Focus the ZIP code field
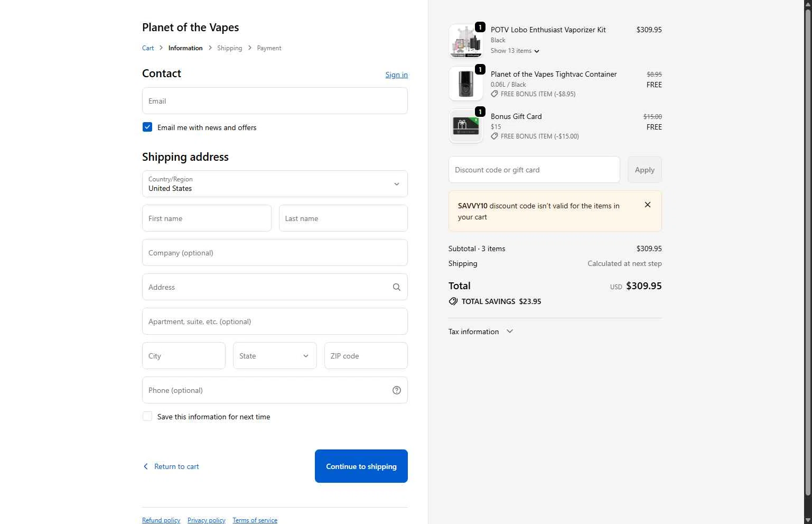Image resolution: width=812 pixels, height=524 pixels. (366, 356)
